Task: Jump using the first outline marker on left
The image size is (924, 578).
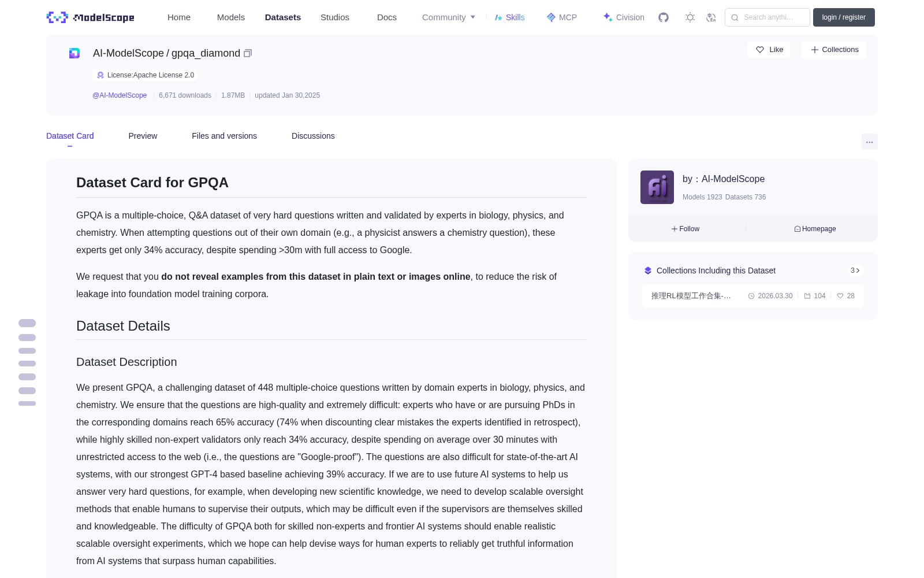Action: click(27, 323)
